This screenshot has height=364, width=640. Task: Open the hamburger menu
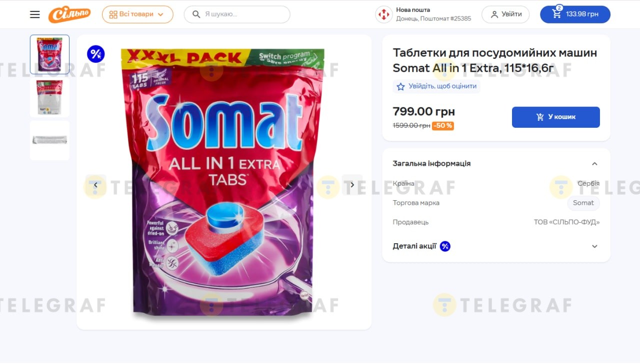[34, 14]
